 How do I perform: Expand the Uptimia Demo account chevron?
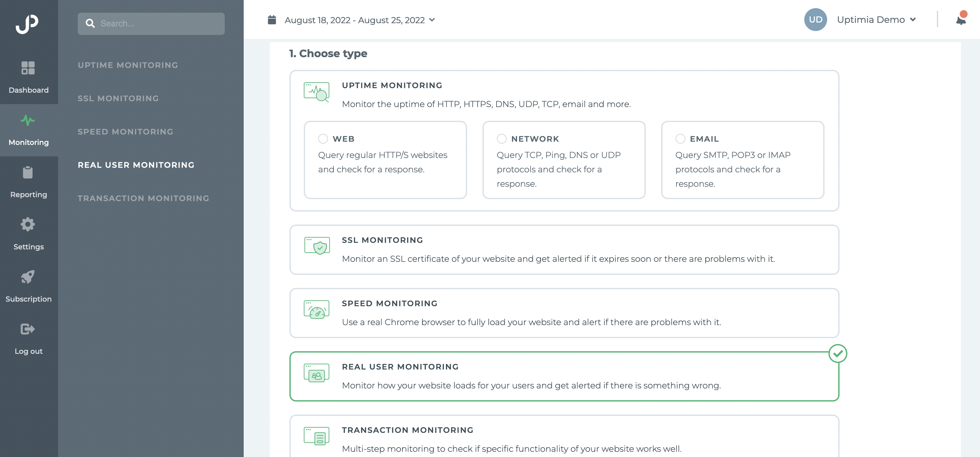point(913,20)
